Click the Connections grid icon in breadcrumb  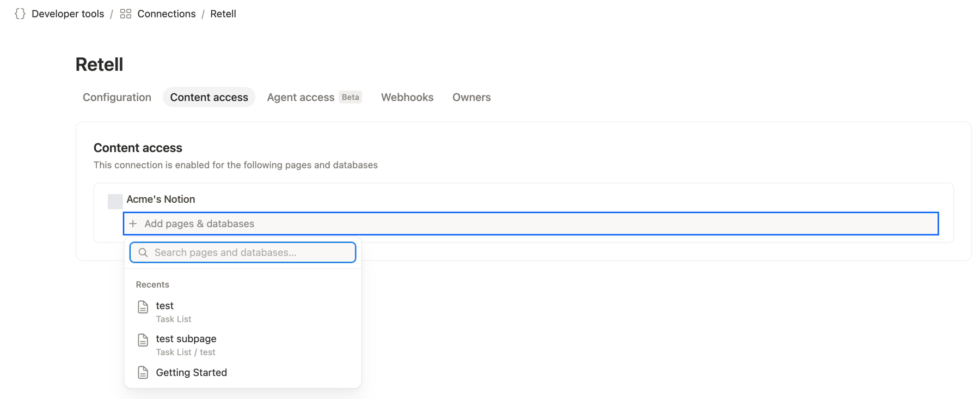tap(126, 14)
